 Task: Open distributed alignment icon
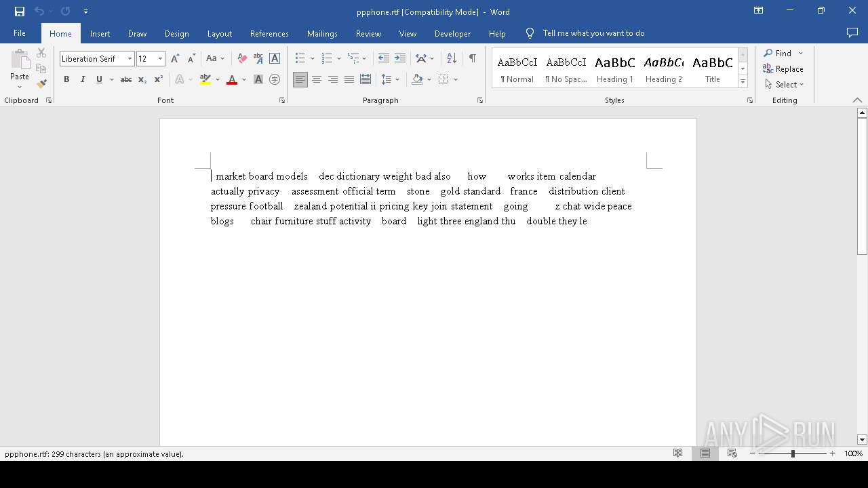click(366, 80)
